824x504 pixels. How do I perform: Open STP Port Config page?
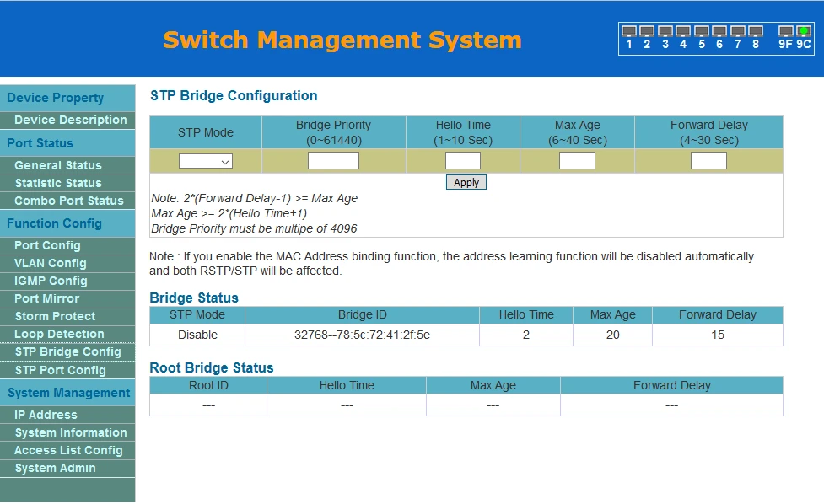click(60, 370)
